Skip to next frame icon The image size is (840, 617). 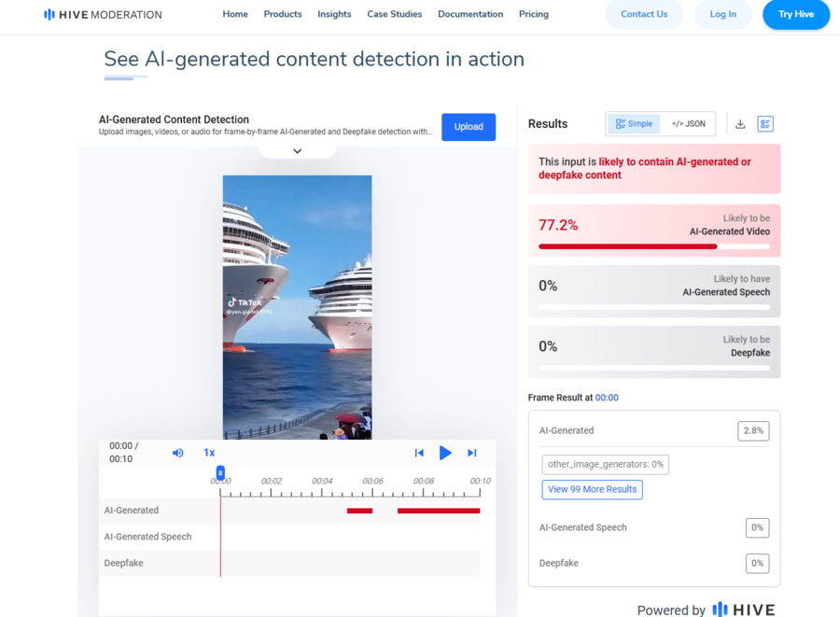[x=472, y=453]
